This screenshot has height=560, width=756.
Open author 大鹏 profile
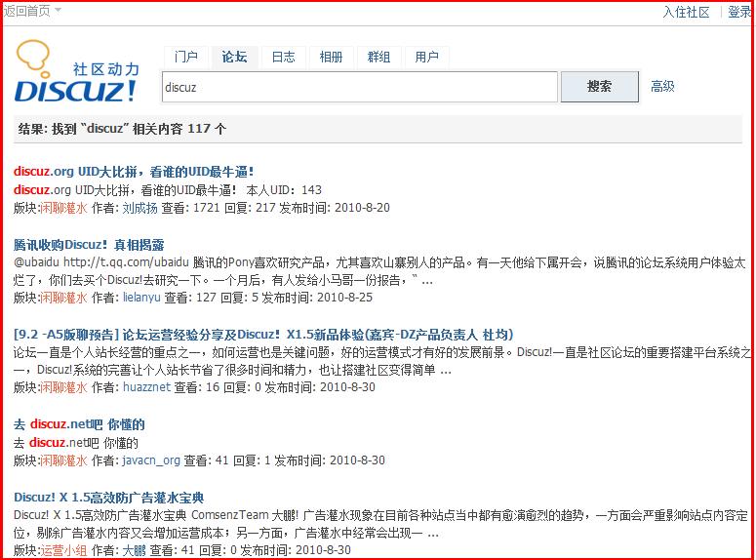pyautogui.click(x=134, y=550)
